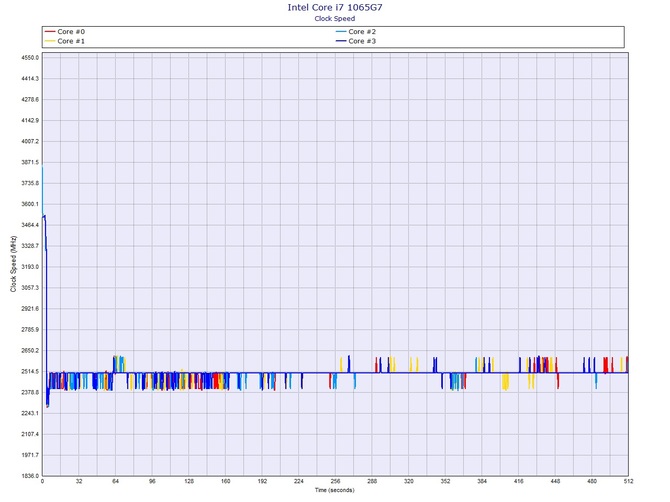Click the initial light blue clock spike peak
Viewport: 670px width, 502px height.
click(42, 167)
